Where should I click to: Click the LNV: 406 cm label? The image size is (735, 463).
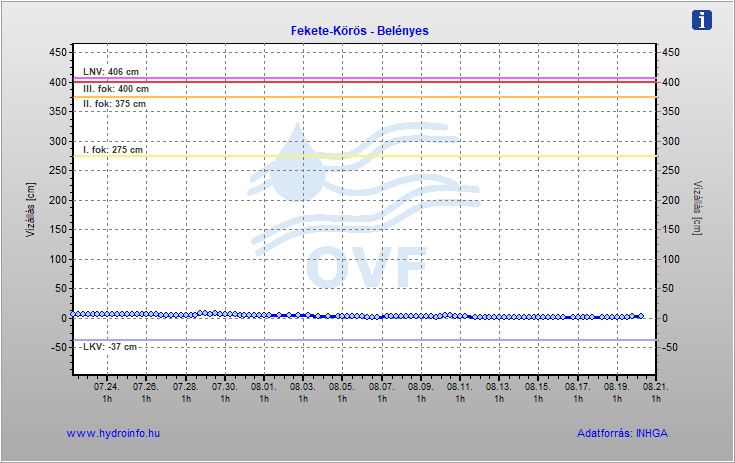coord(111,72)
